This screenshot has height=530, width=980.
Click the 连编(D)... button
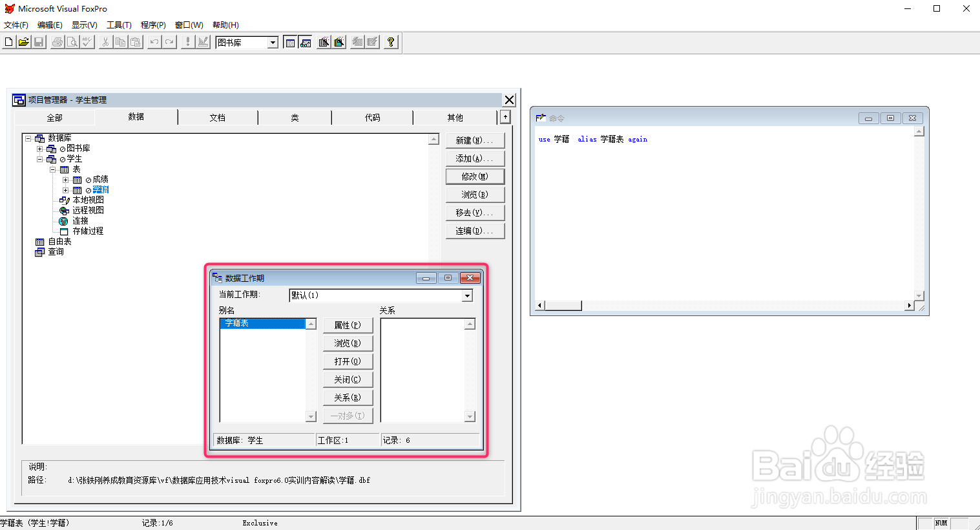pyautogui.click(x=475, y=231)
